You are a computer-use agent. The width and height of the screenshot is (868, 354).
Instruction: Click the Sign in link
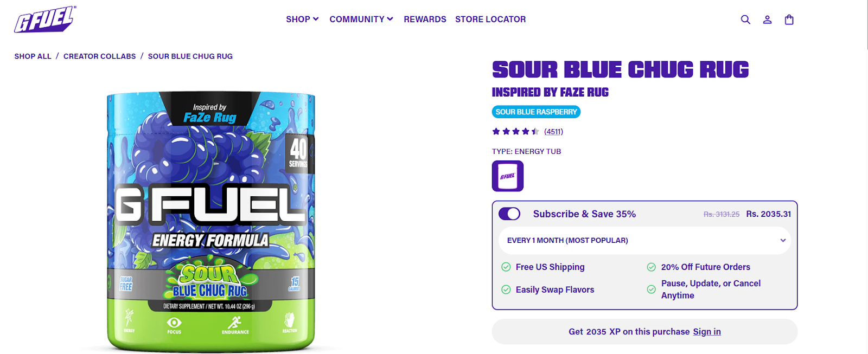707,332
